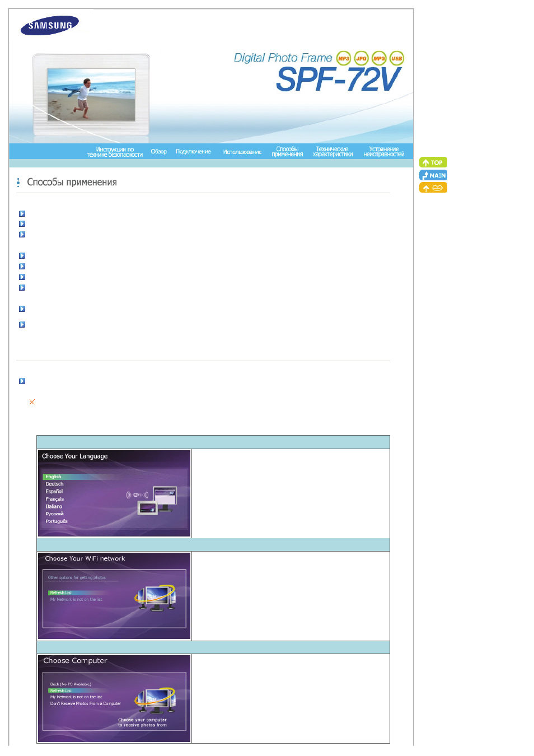Image resolution: width=534 pixels, height=756 pixels.
Task: Go to main page with MAIN button
Action: coord(433,175)
